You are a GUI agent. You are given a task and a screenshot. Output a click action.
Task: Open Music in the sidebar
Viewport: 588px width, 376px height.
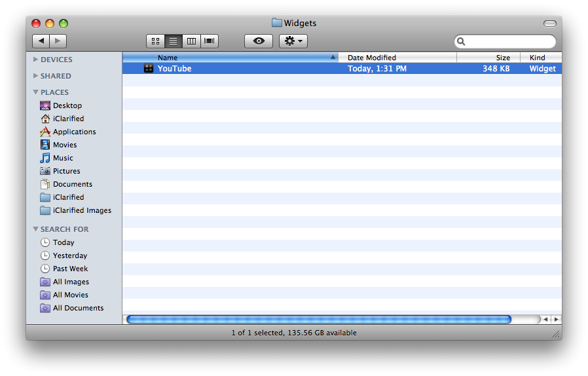coord(56,158)
